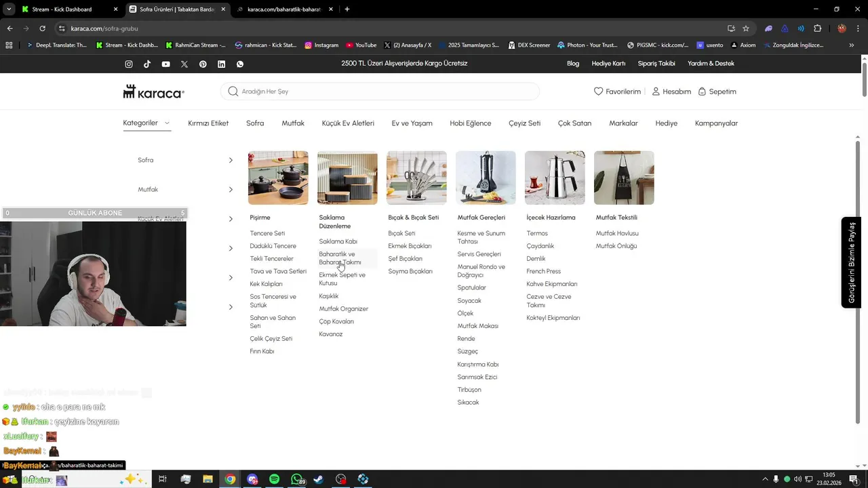
Task: Click the search magnifier icon
Action: point(233,91)
